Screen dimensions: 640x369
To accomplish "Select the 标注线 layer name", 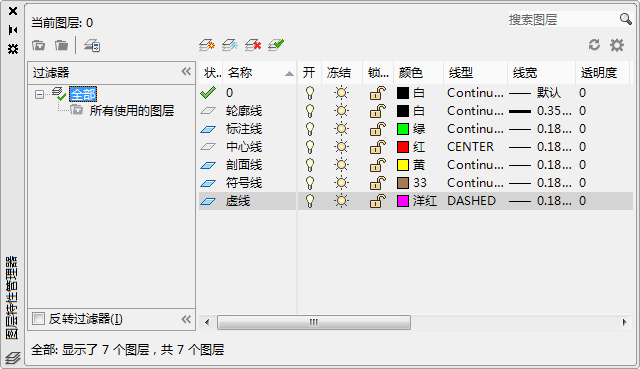I will (244, 129).
